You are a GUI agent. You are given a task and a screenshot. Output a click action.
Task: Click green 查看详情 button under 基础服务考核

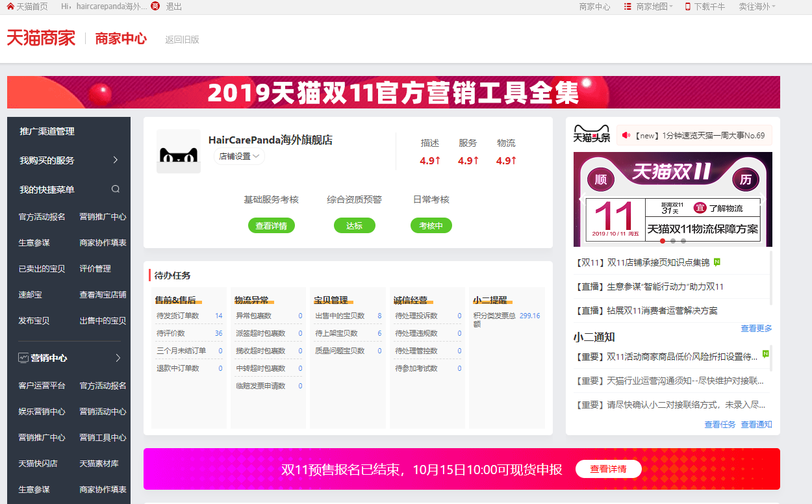click(272, 225)
